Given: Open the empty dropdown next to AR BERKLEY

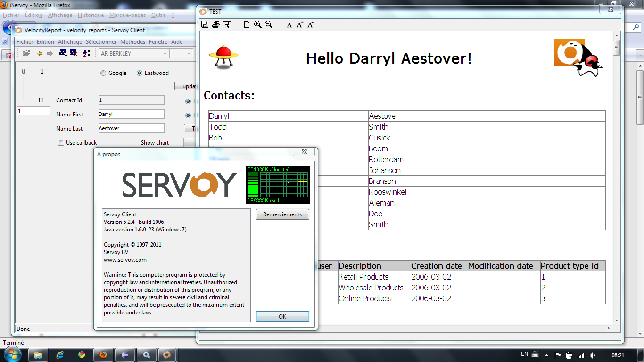Looking at the screenshot, I should 182,54.
